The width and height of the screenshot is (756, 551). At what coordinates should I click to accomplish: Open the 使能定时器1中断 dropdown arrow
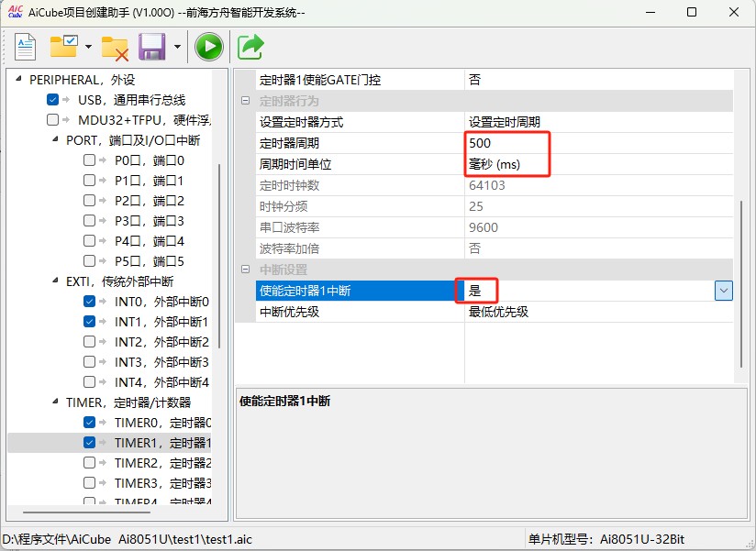[724, 291]
